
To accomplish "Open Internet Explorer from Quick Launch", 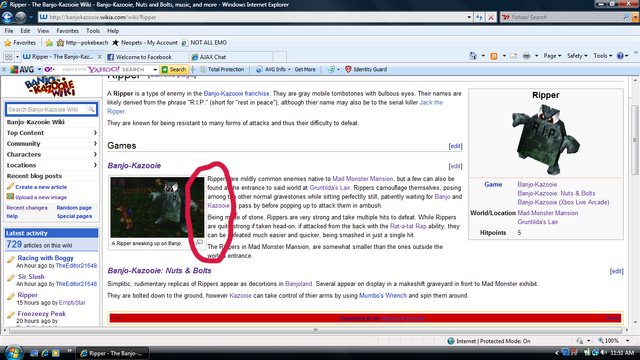I will click(x=45, y=353).
